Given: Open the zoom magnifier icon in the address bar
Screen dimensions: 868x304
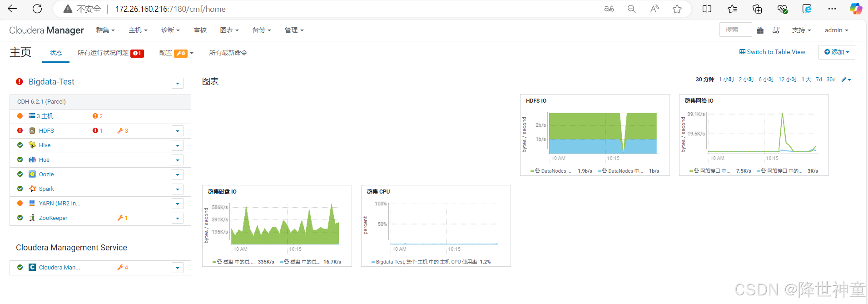Looking at the screenshot, I should [x=631, y=9].
